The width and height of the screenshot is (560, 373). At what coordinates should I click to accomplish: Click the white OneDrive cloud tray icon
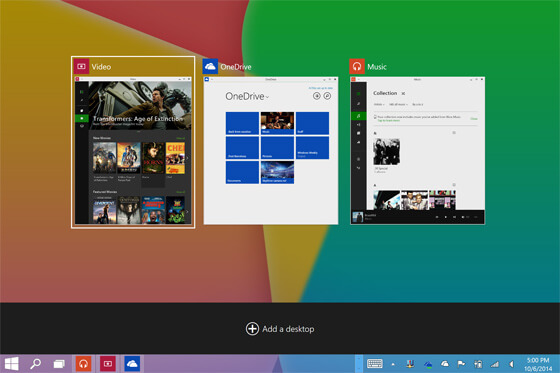(x=445, y=364)
